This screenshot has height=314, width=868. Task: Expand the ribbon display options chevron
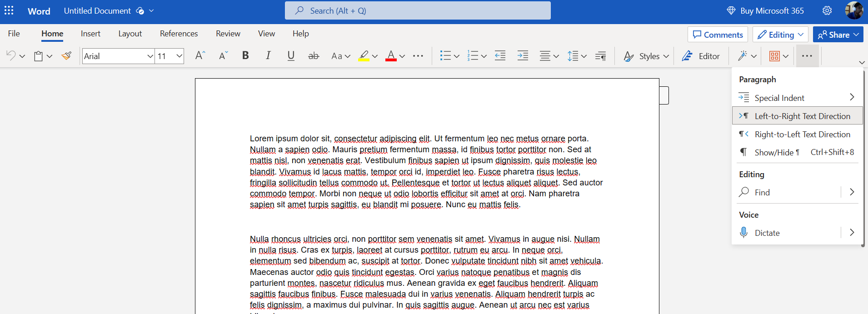(862, 62)
